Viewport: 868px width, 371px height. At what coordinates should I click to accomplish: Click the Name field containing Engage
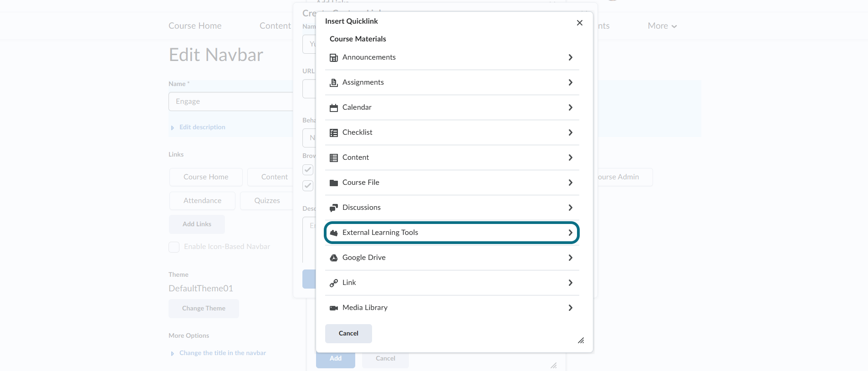(231, 102)
